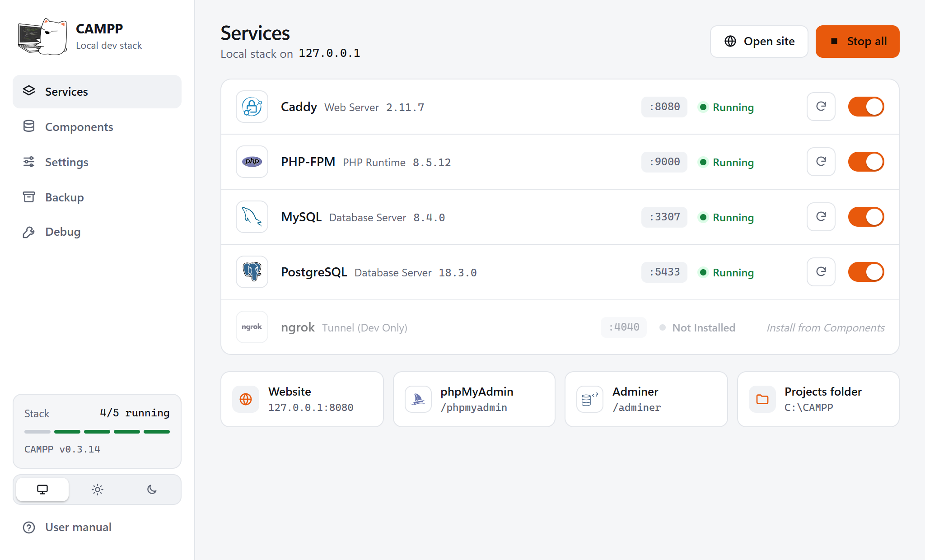Viewport: 925px width, 560px height.
Task: Restart the Caddy service
Action: click(821, 107)
